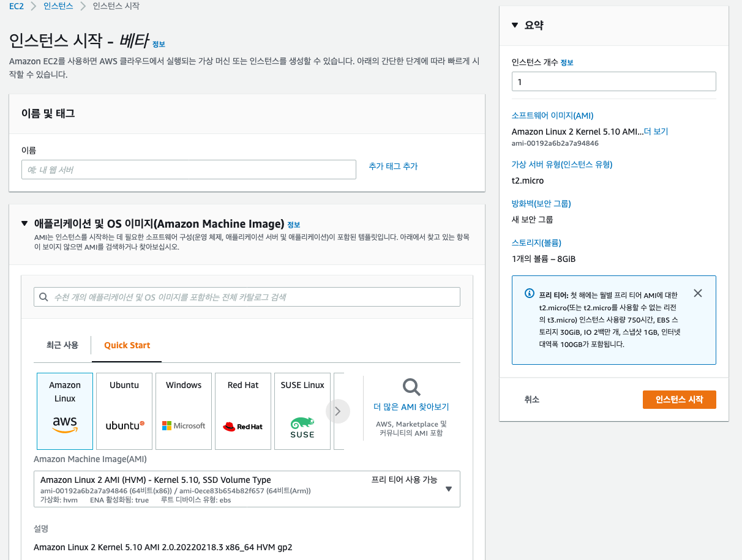Viewport: 742px width, 560px height.
Task: Pick the Red Hat AMI card
Action: 243,411
